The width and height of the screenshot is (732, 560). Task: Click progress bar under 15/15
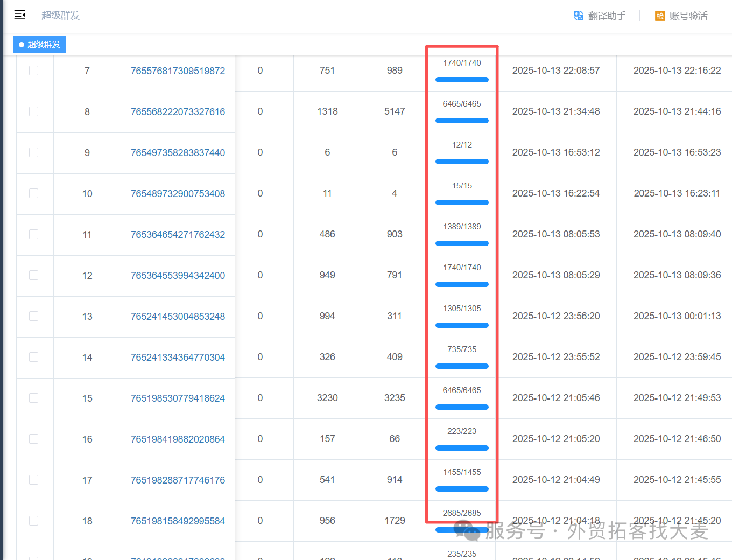[462, 202]
